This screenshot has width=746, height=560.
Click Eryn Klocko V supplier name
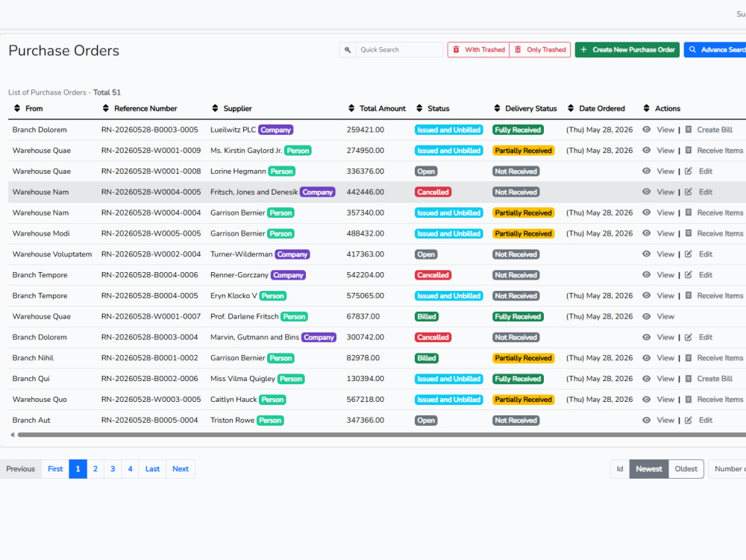tap(233, 296)
